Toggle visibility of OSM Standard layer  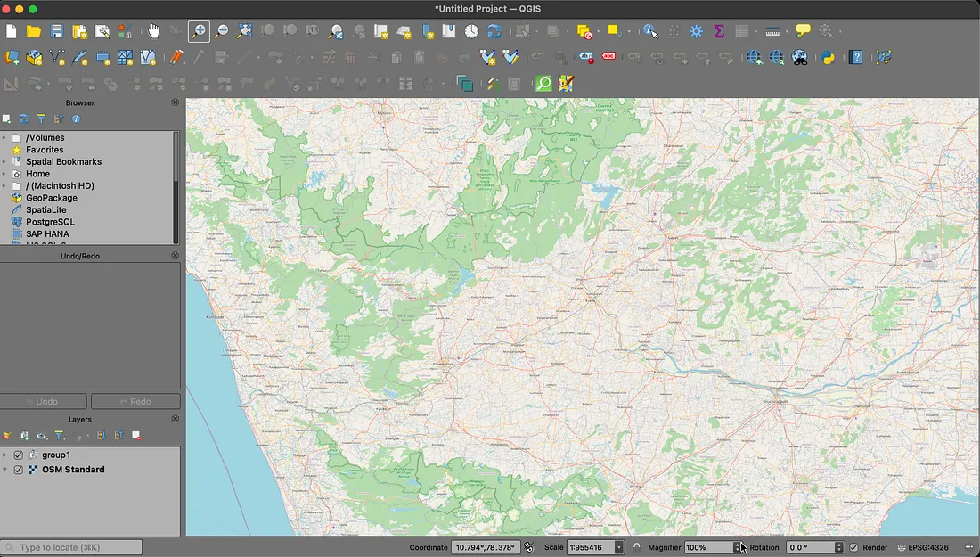tap(18, 470)
